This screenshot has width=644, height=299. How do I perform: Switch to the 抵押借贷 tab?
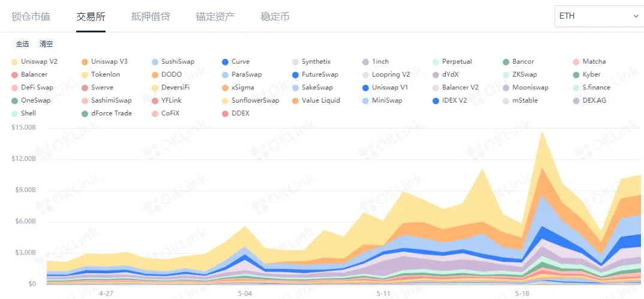point(151,17)
